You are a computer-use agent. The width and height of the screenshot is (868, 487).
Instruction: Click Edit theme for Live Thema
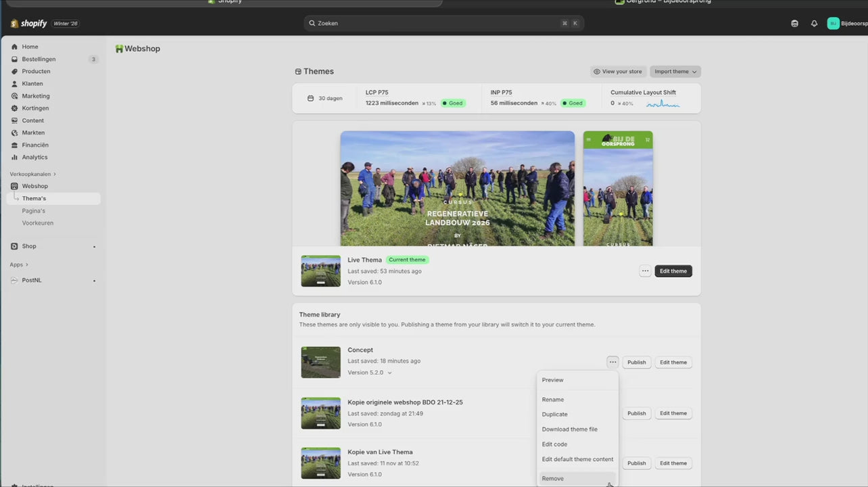(673, 271)
